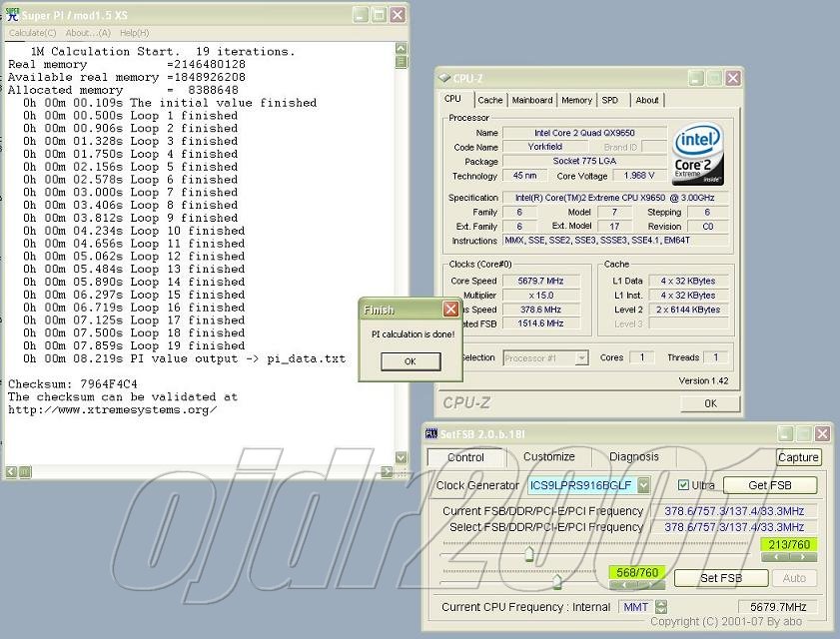The width and height of the screenshot is (840, 639).
Task: Switch to the Customize tab in SetFSB
Action: click(549, 457)
